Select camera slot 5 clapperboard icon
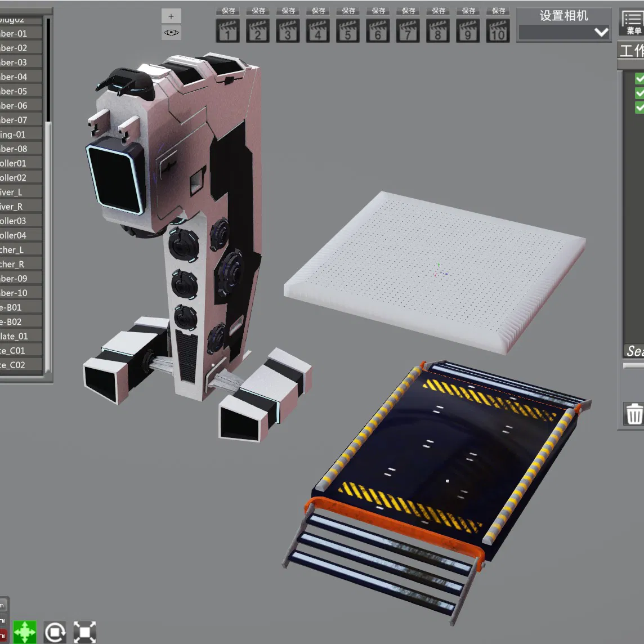644x644 pixels. pos(347,31)
